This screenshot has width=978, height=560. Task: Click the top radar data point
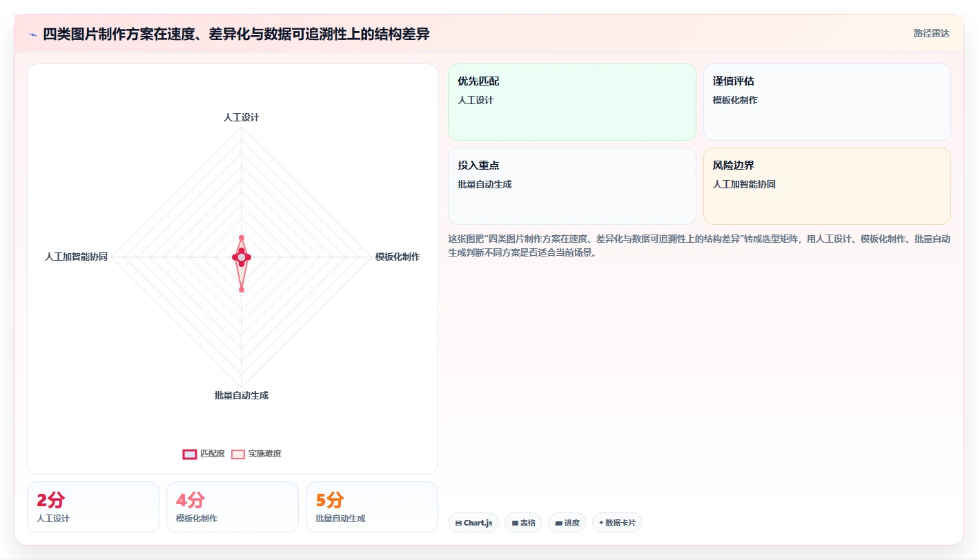(242, 238)
